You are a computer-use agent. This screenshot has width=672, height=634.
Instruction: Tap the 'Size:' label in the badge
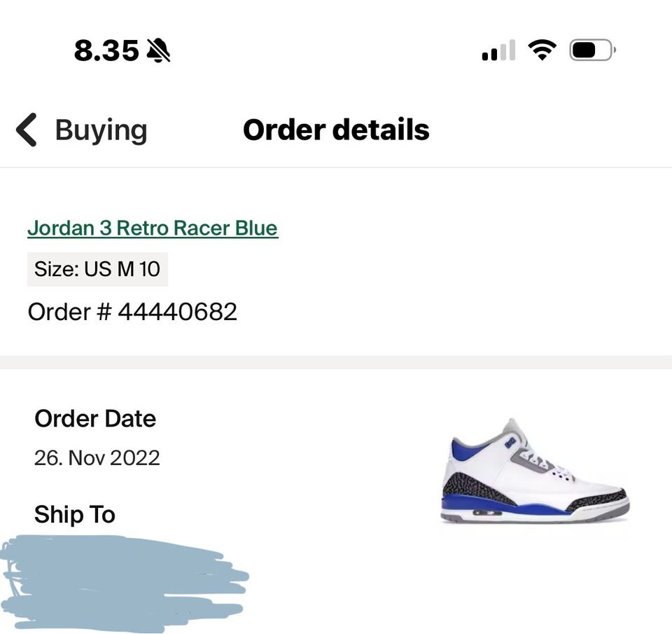56,269
